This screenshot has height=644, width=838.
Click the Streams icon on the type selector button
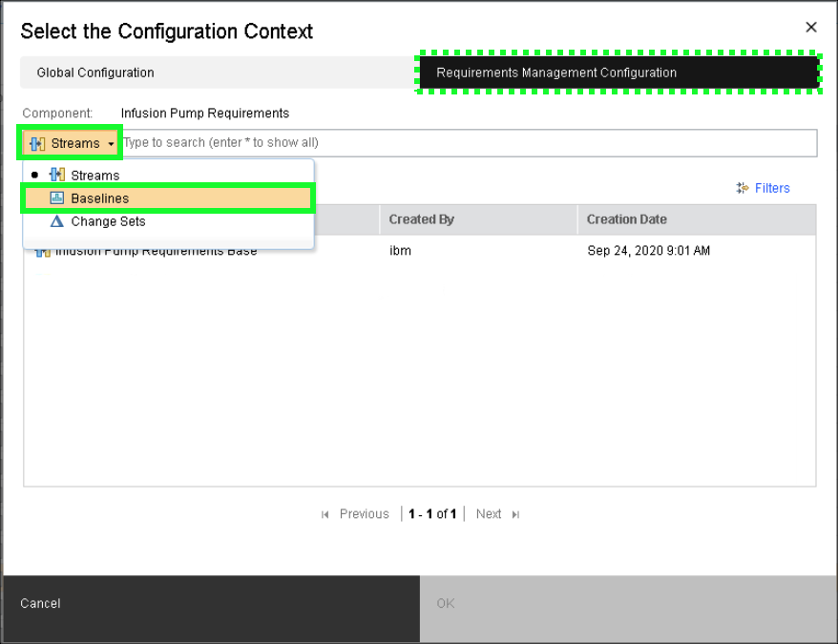38,143
